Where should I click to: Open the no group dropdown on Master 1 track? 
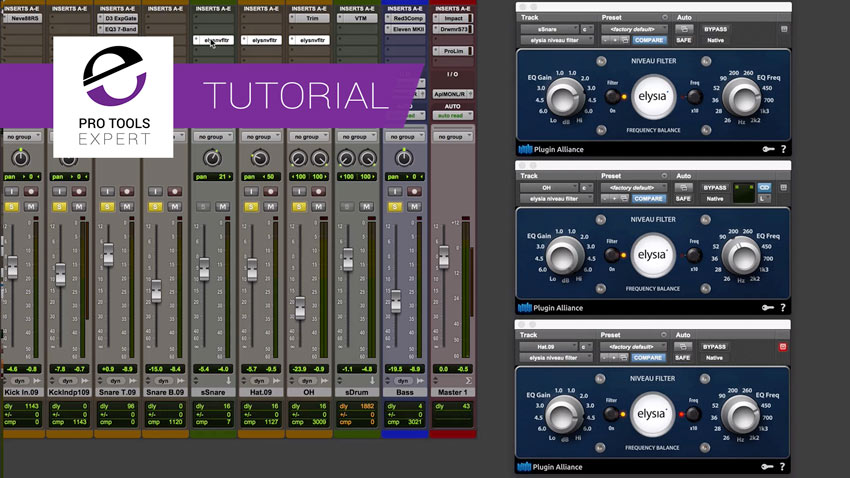pos(452,137)
